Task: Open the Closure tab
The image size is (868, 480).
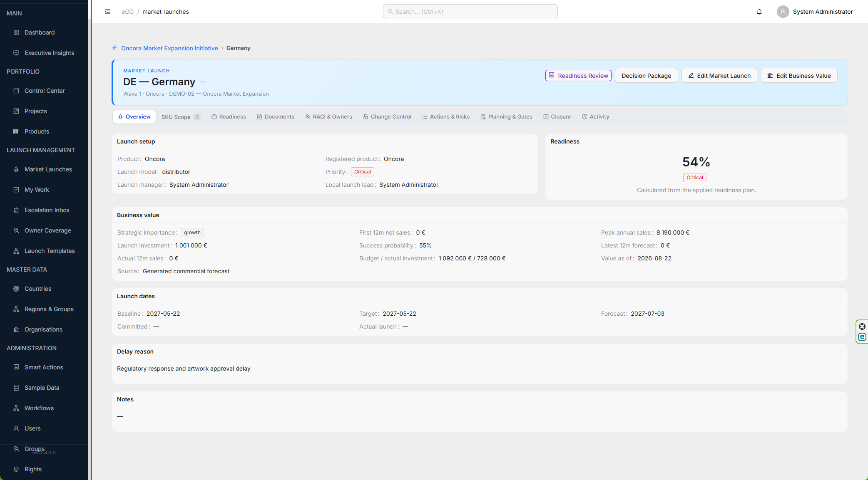Action: (x=557, y=117)
